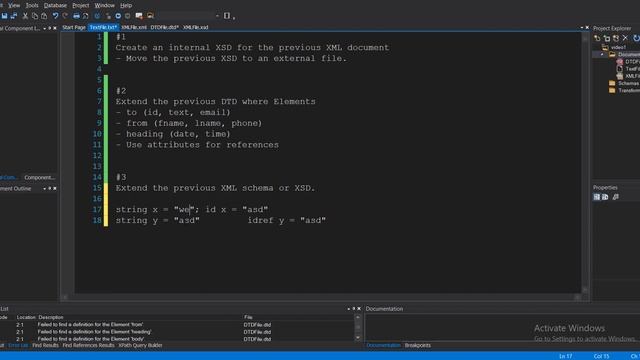Open the View menu
The image size is (640, 360).
point(14,5)
